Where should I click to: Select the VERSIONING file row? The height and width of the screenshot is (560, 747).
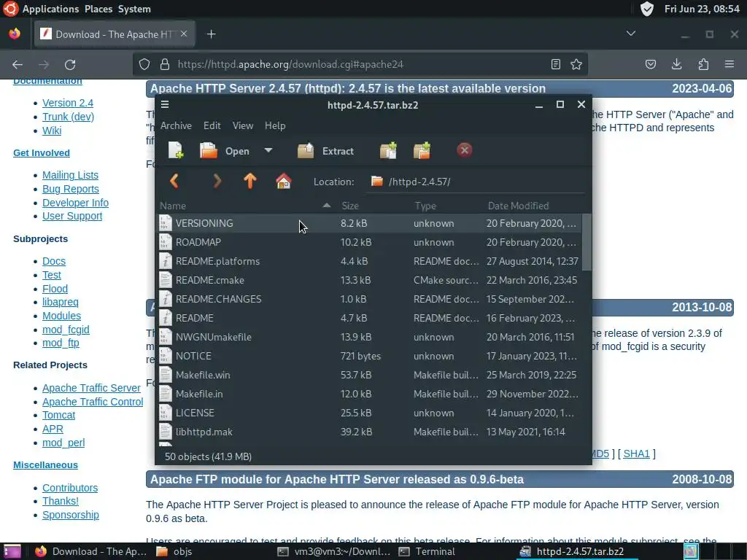[x=369, y=223]
